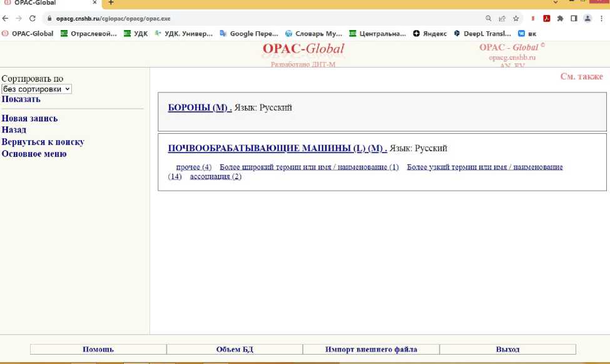Open the user profile icon
Image resolution: width=610 pixels, height=364 pixels.
click(587, 18)
